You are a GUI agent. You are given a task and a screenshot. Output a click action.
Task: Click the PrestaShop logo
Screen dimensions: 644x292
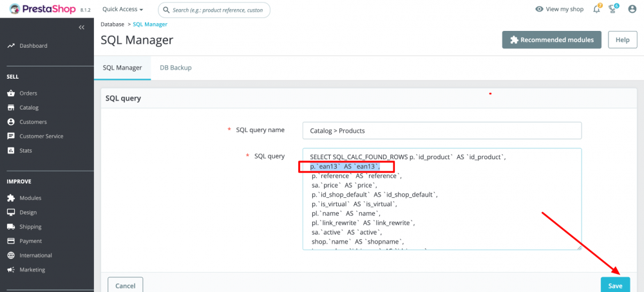pos(43,9)
